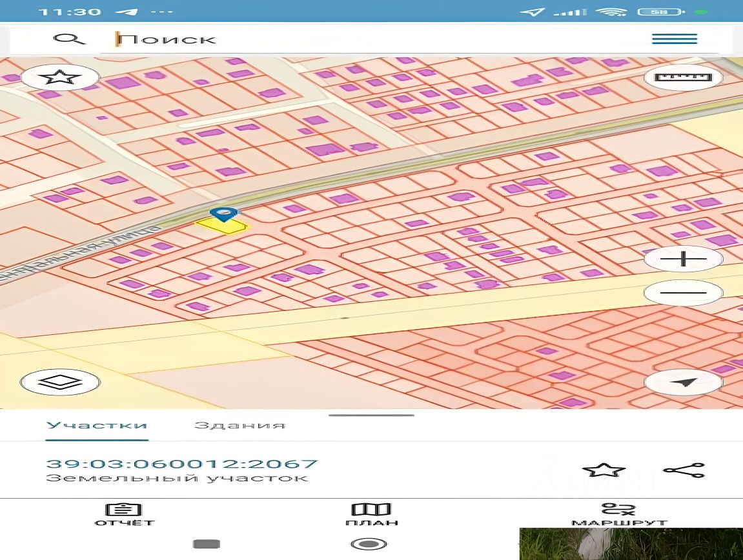Tap the Wi-Fi status icon
The height and width of the screenshot is (560, 743).
click(612, 12)
